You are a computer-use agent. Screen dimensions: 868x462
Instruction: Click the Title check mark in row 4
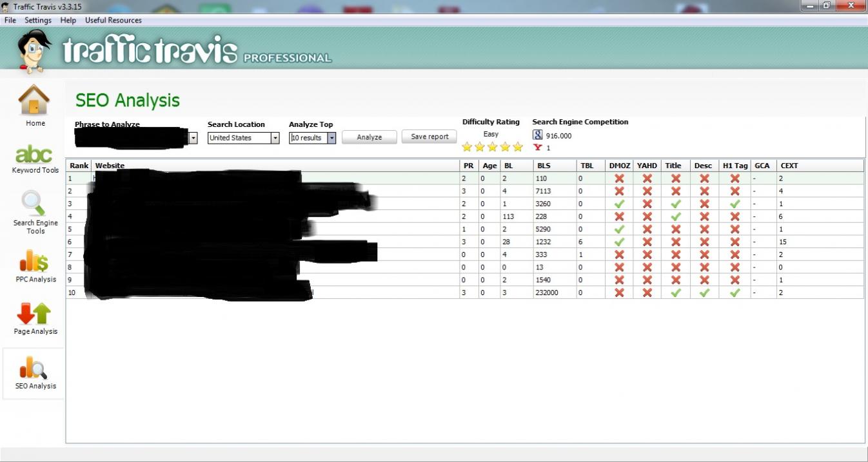(675, 217)
